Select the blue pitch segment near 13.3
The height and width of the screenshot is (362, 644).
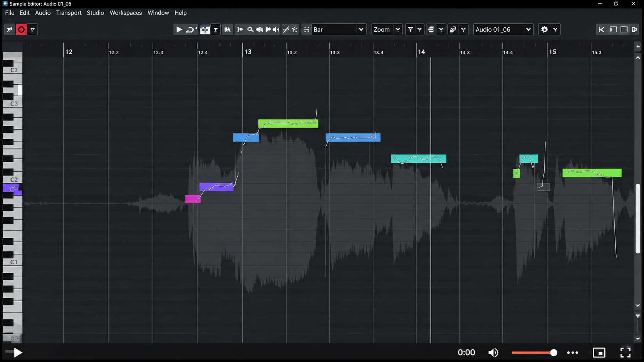tap(353, 137)
